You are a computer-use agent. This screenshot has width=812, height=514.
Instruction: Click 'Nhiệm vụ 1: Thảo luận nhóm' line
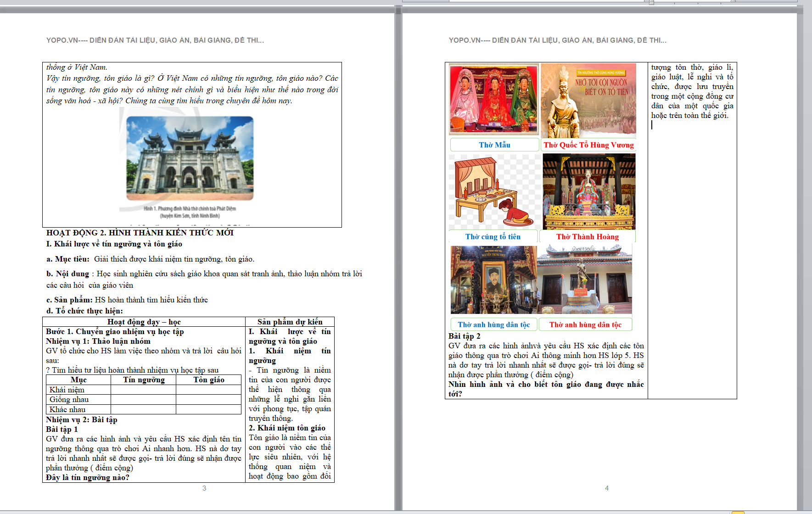coord(98,341)
